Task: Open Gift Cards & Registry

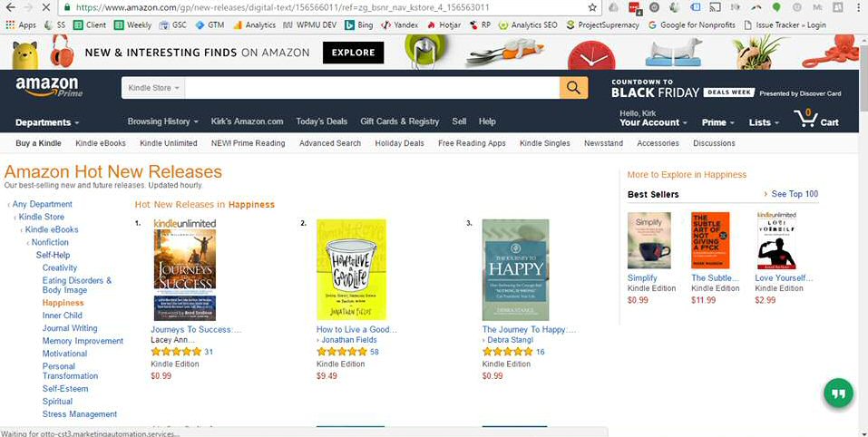Action: pos(399,121)
